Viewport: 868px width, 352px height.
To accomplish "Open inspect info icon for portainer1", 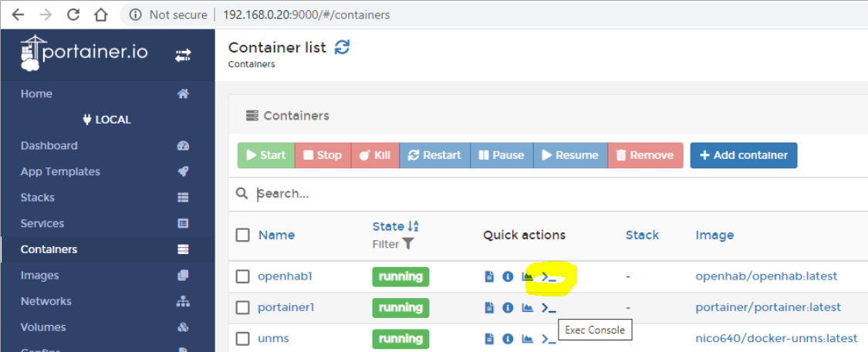I will coord(508,307).
